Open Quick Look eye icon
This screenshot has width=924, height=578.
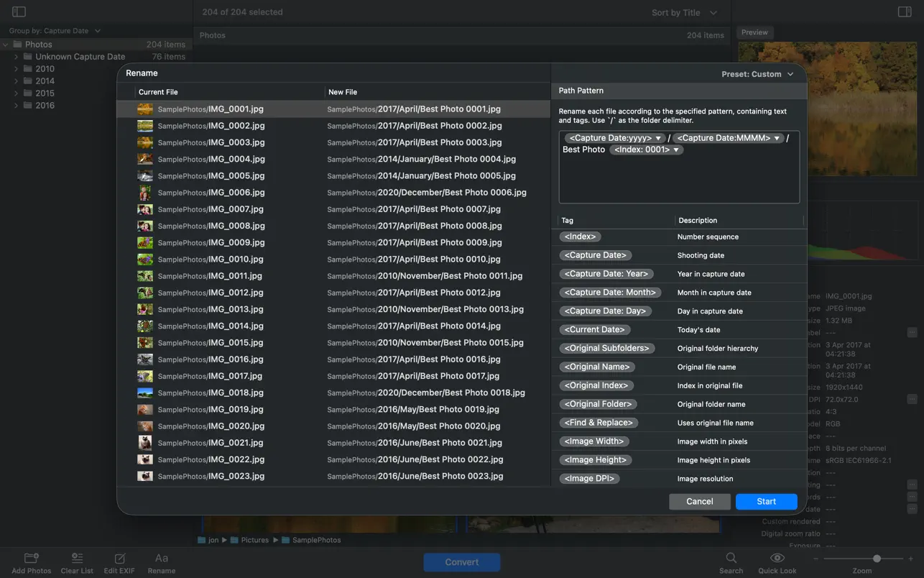tap(777, 559)
